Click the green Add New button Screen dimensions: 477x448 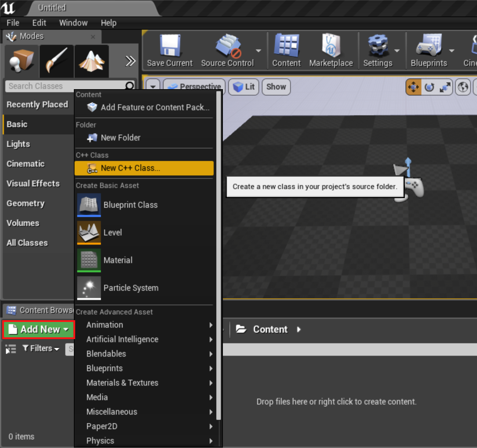point(39,329)
